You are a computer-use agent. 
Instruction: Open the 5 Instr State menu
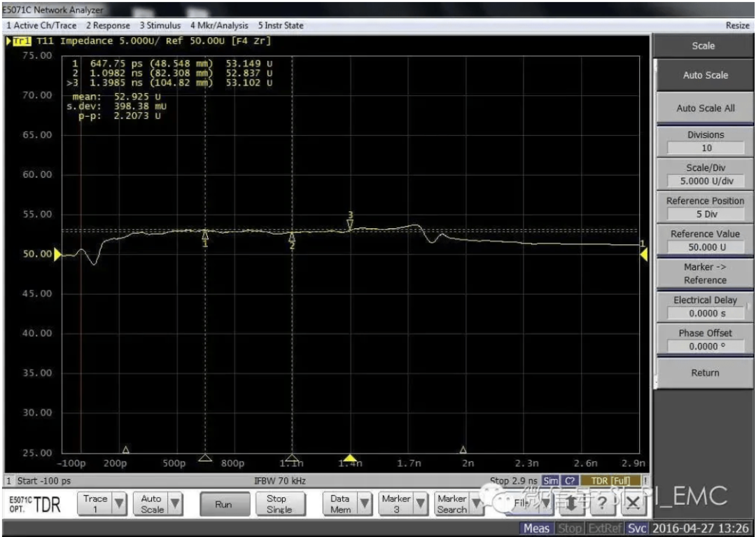tap(281, 25)
